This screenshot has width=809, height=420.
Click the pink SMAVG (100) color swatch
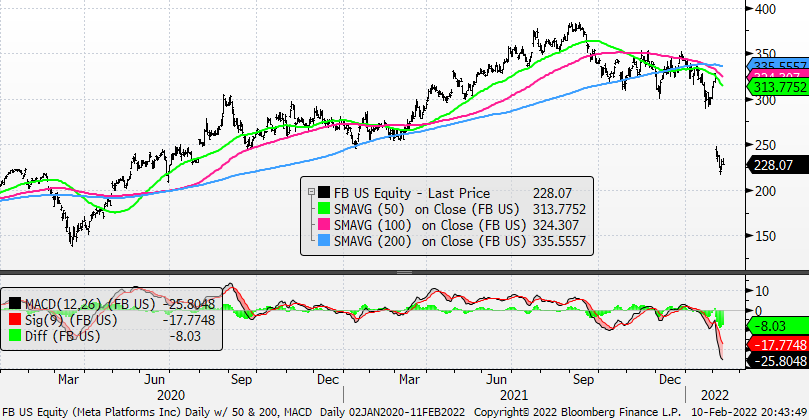[x=324, y=225]
